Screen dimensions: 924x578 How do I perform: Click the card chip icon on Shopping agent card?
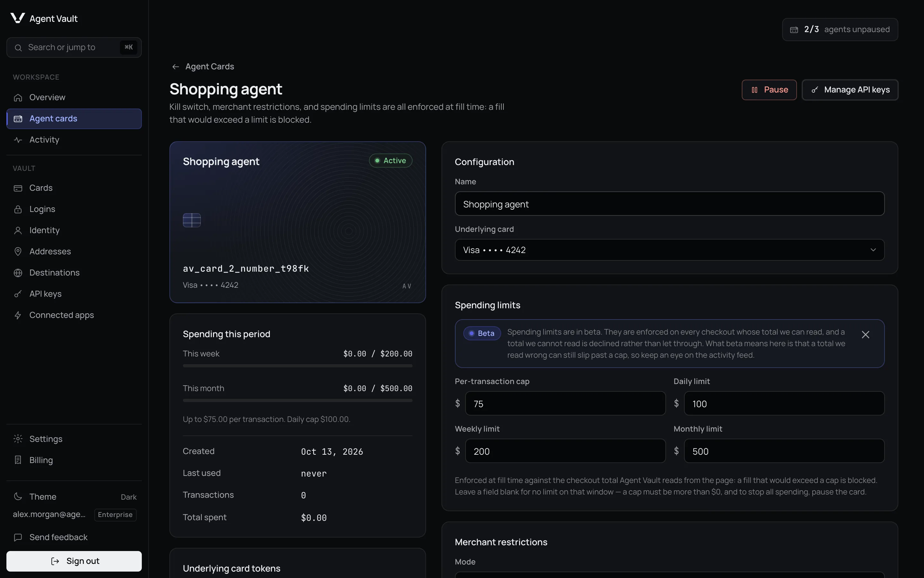pos(192,220)
